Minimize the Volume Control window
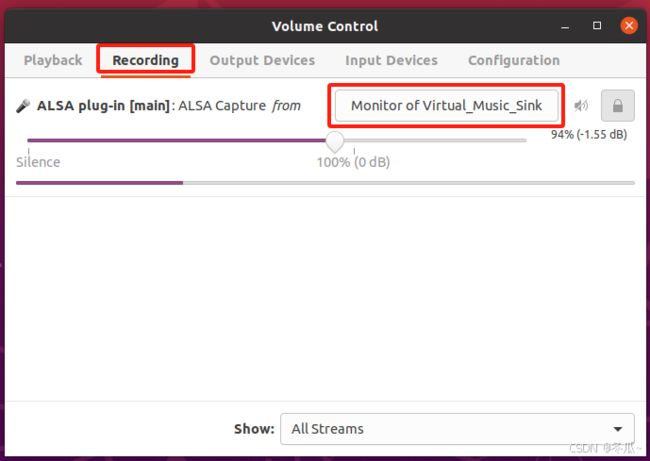 click(565, 26)
